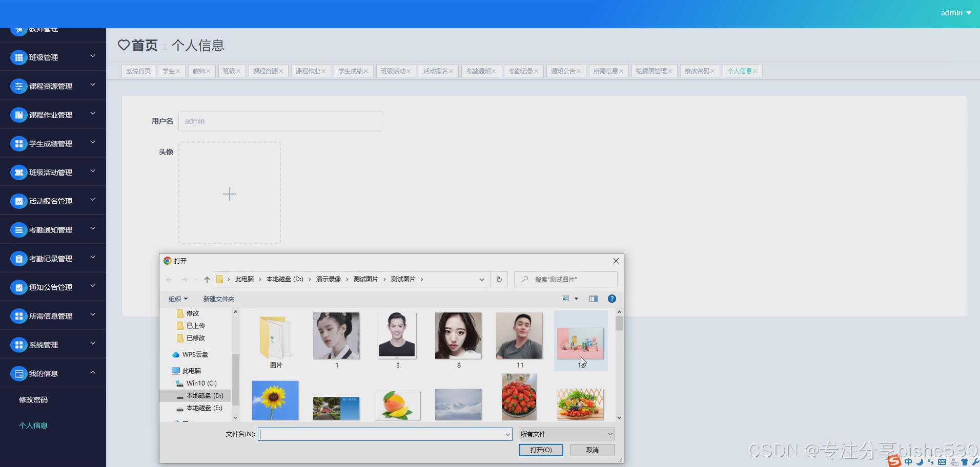Click the 用户名 admin input field

coord(281,121)
